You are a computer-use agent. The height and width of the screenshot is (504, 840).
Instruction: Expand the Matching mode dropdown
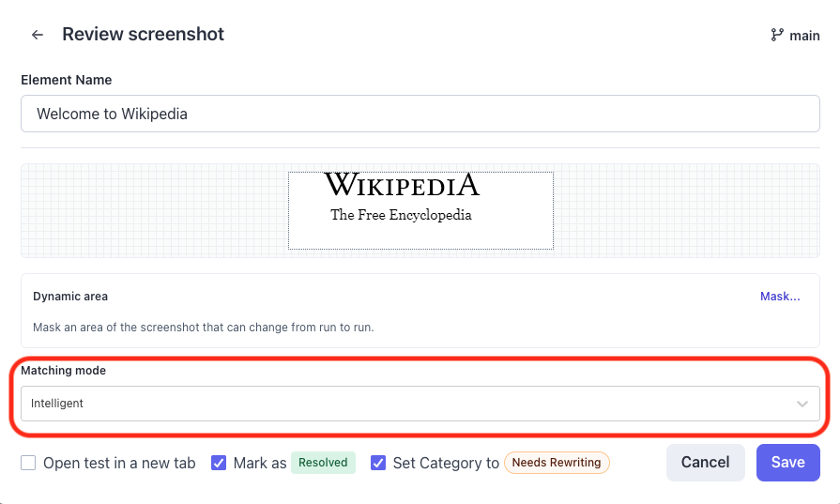point(420,404)
